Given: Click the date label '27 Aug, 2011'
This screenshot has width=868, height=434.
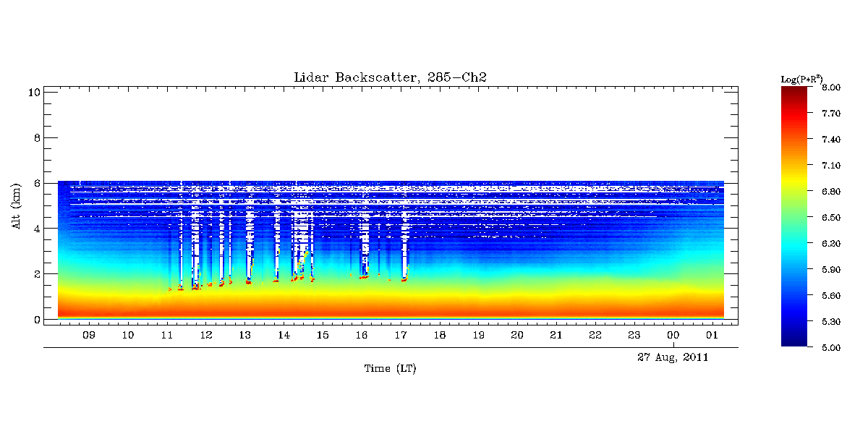Looking at the screenshot, I should tap(673, 357).
